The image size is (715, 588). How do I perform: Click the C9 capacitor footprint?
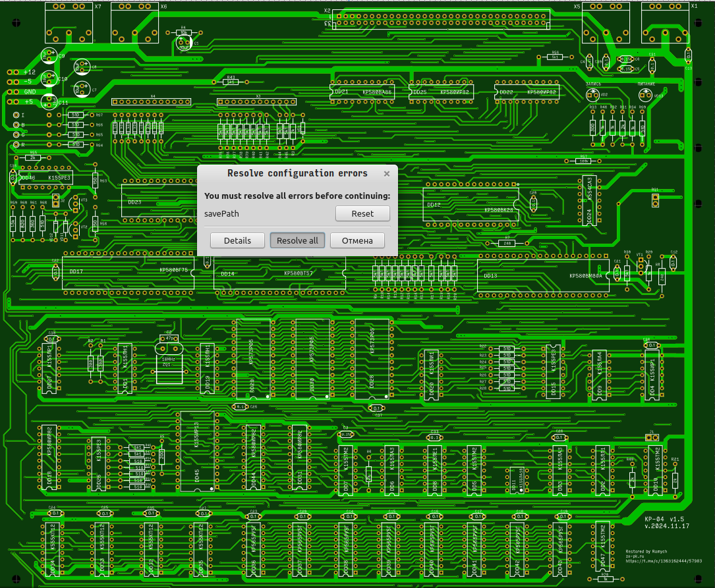coord(48,57)
